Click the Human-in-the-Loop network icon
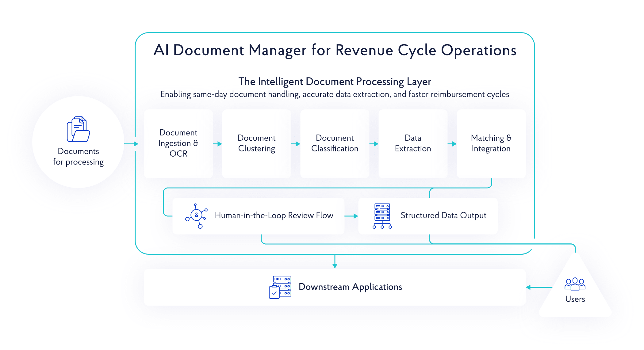The image size is (644, 350). click(x=197, y=216)
